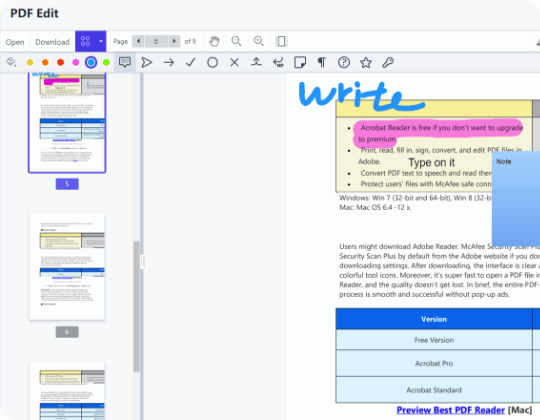The image size is (540, 420).
Task: Click the 'Acrobat Standard' table cell
Action: tap(434, 390)
